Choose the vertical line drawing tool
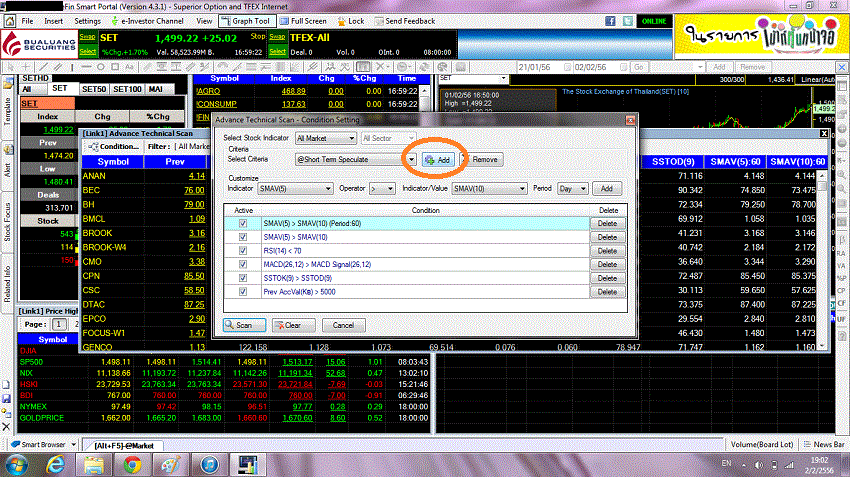The height and width of the screenshot is (477, 850). (72, 67)
